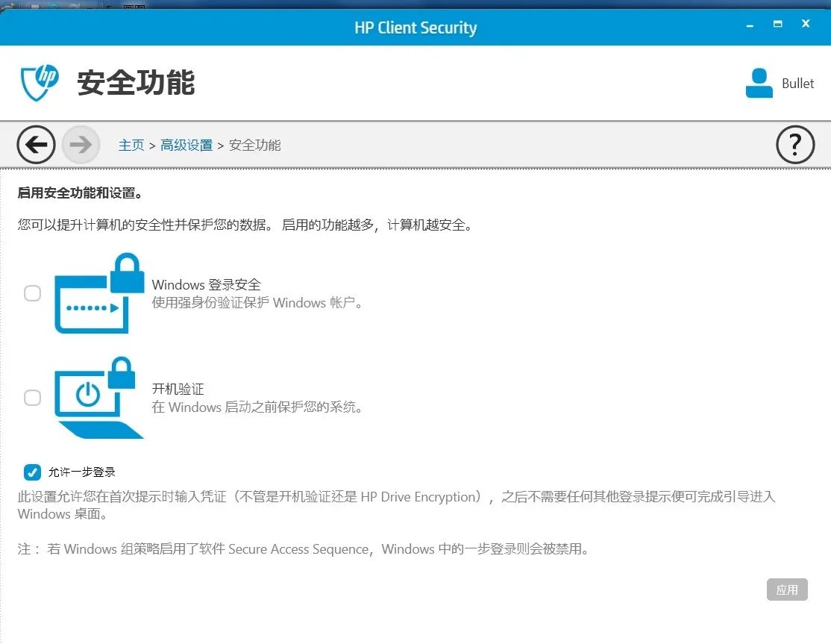Enable 开机验证 checkbox
Screen dimensions: 831x644
click(x=32, y=398)
